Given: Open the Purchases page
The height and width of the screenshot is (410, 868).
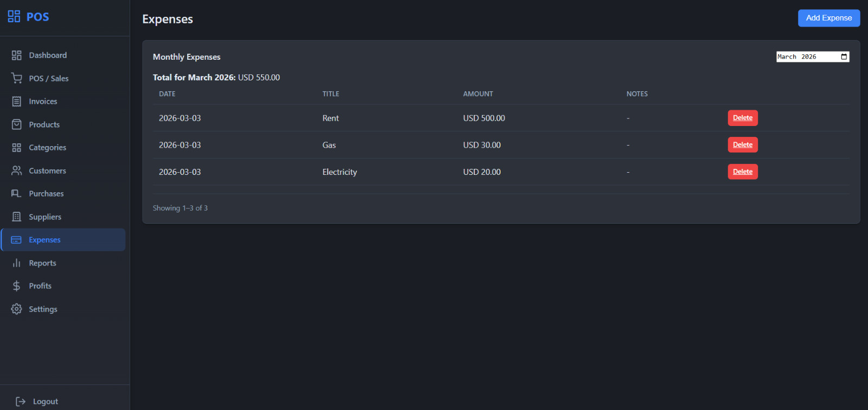Looking at the screenshot, I should 63,194.
